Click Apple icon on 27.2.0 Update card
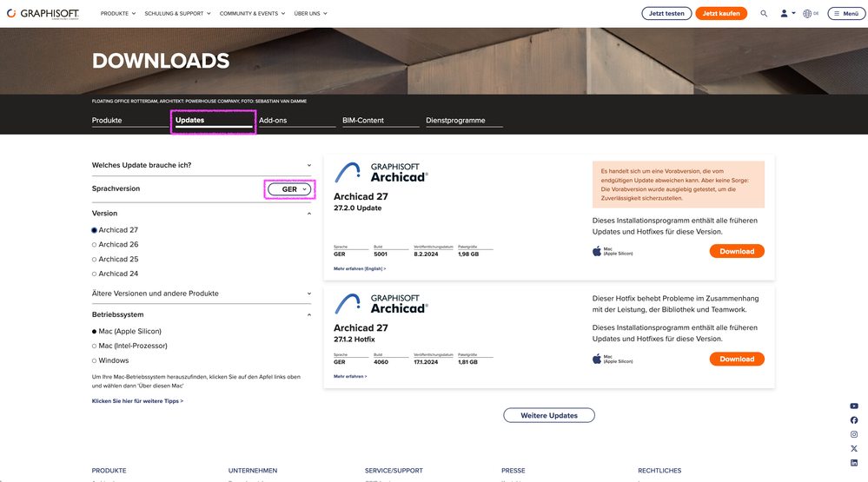 (597, 251)
